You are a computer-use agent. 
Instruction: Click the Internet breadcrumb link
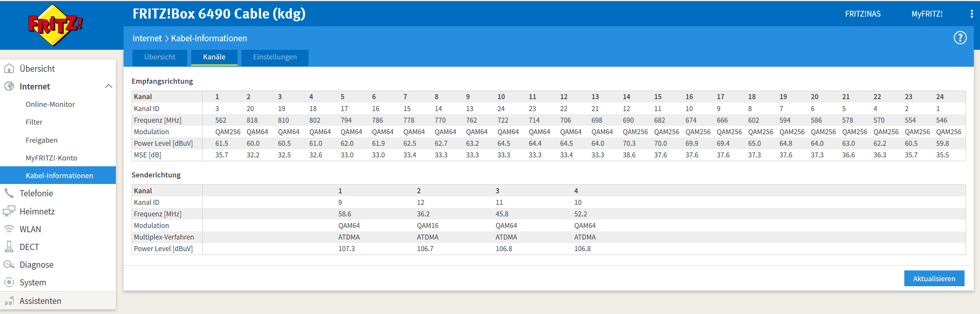147,38
